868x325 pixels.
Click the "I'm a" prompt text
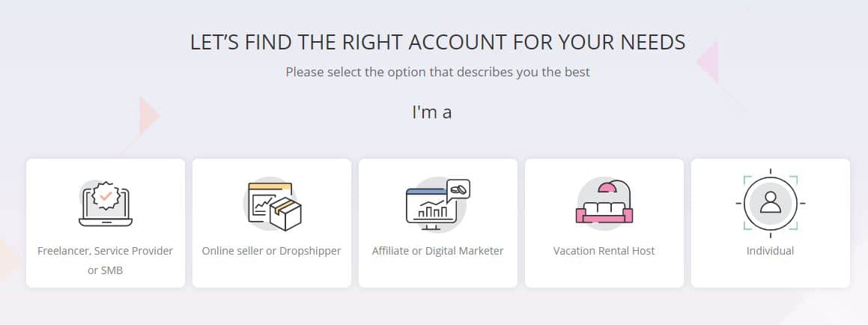[432, 112]
